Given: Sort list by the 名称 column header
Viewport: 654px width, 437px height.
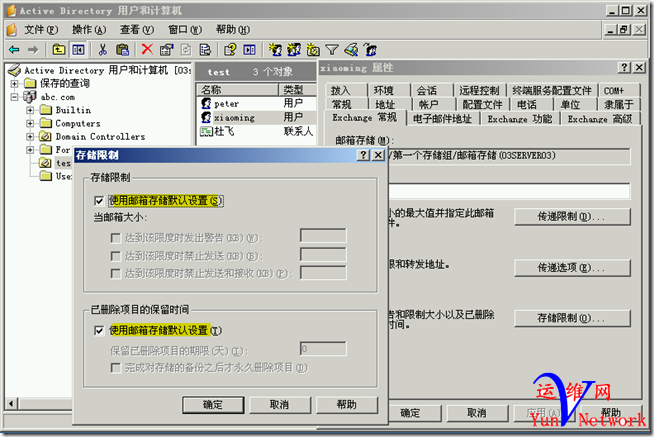Looking at the screenshot, I should coord(237,89).
